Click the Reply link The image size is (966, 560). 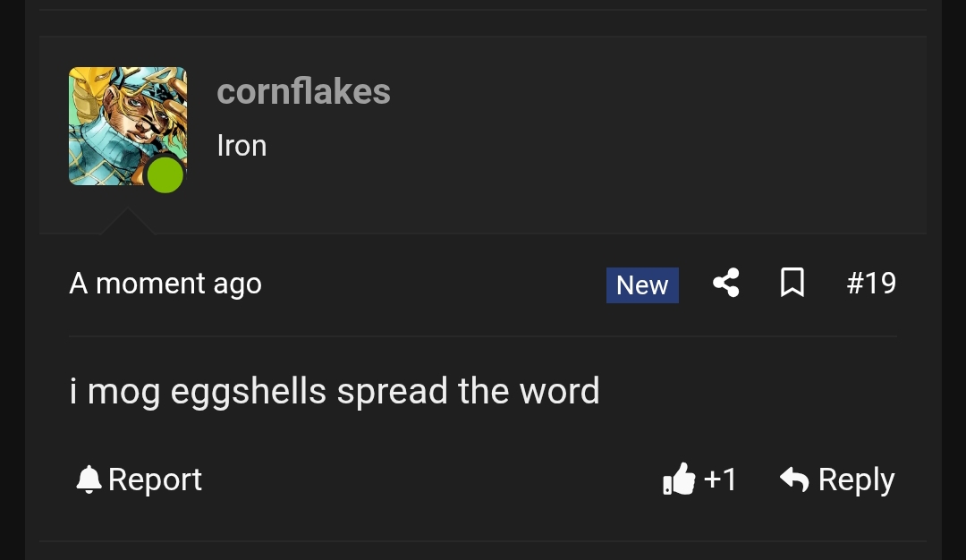tap(856, 479)
